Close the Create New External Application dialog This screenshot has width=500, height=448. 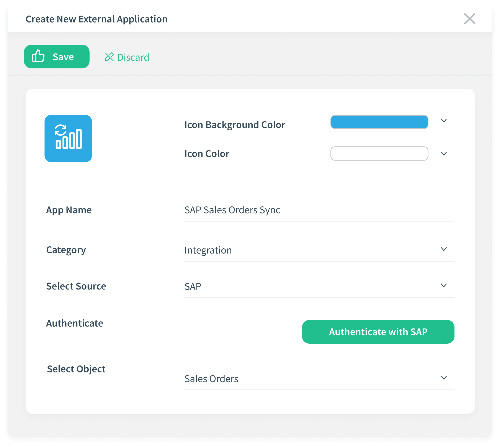pos(470,18)
